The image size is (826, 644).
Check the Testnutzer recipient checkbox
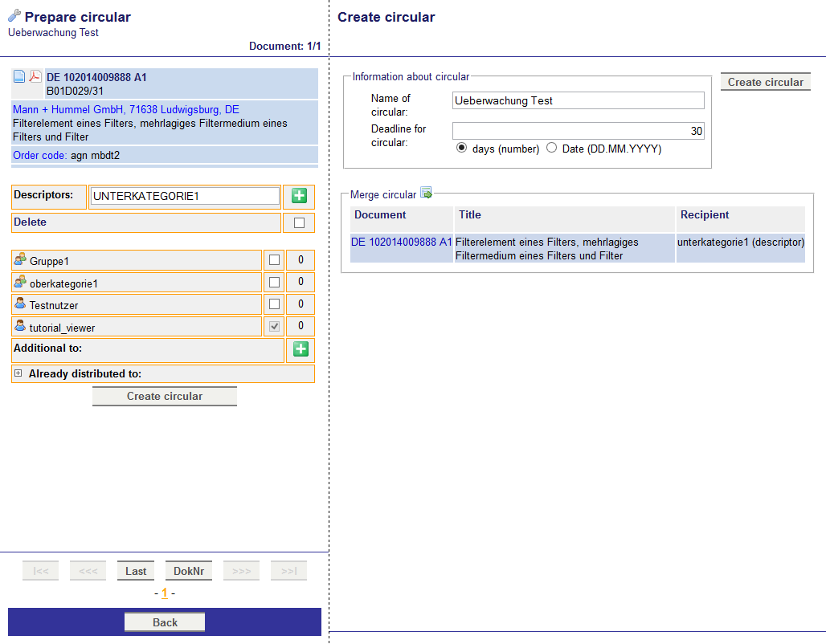[x=275, y=304]
